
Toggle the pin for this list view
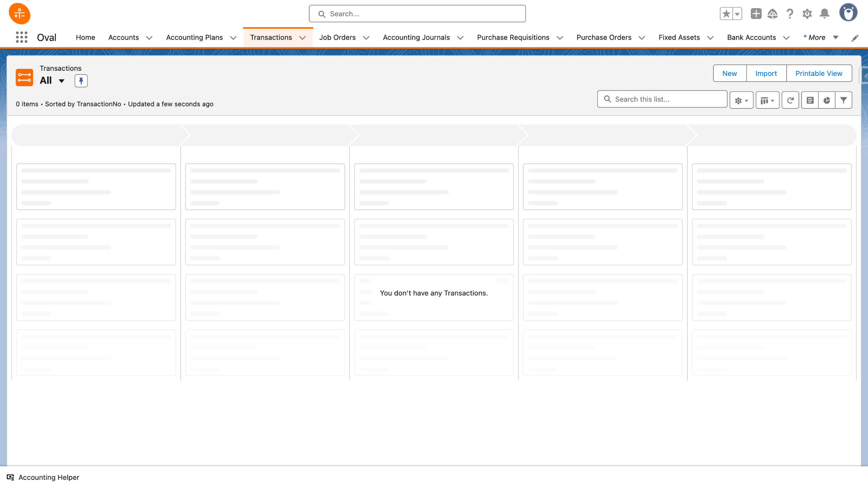click(81, 81)
